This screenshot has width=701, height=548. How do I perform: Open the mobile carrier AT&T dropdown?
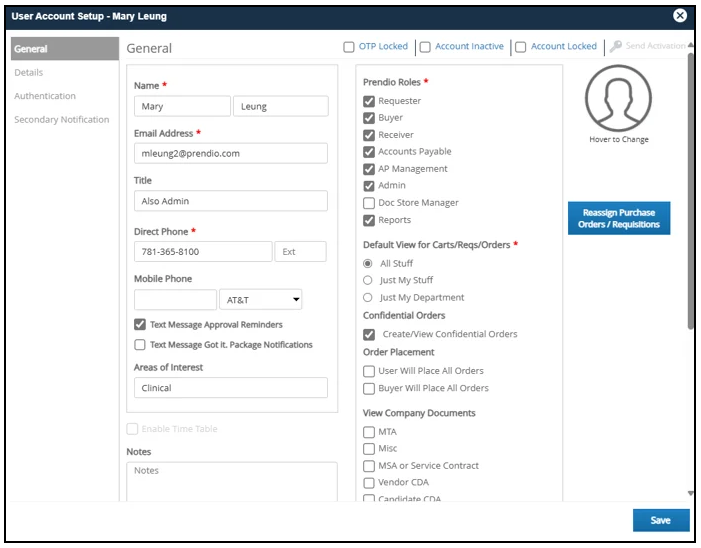pos(260,299)
